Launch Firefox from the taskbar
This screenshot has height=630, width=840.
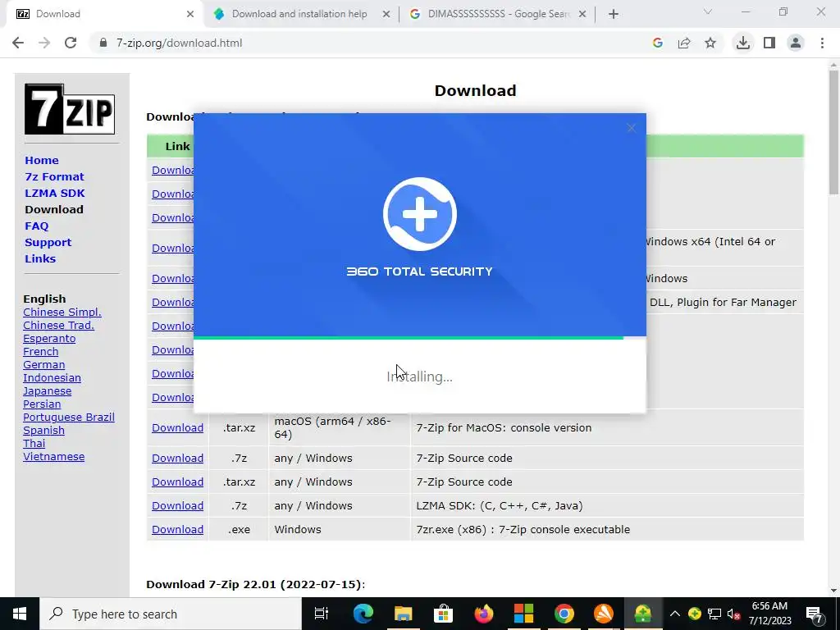483,614
